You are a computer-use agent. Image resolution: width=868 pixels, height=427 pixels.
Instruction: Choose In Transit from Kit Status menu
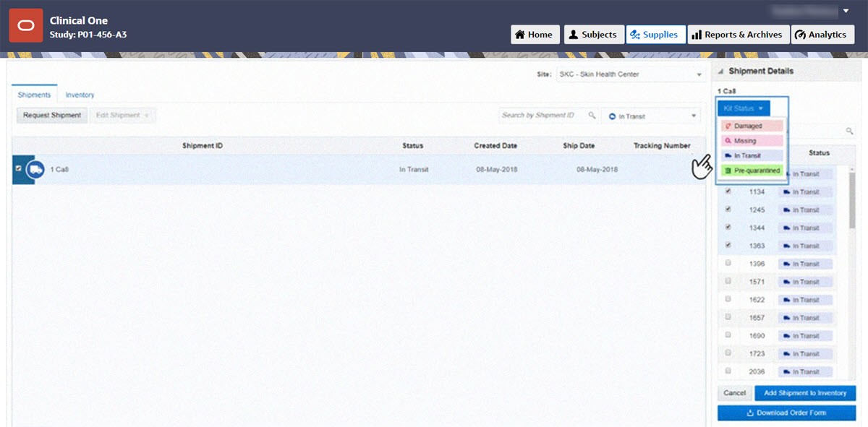click(x=752, y=156)
